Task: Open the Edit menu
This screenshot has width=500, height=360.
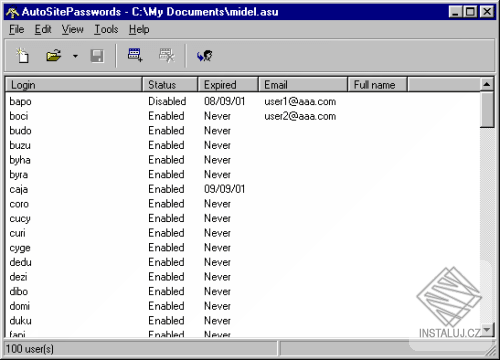Action: pyautogui.click(x=43, y=29)
